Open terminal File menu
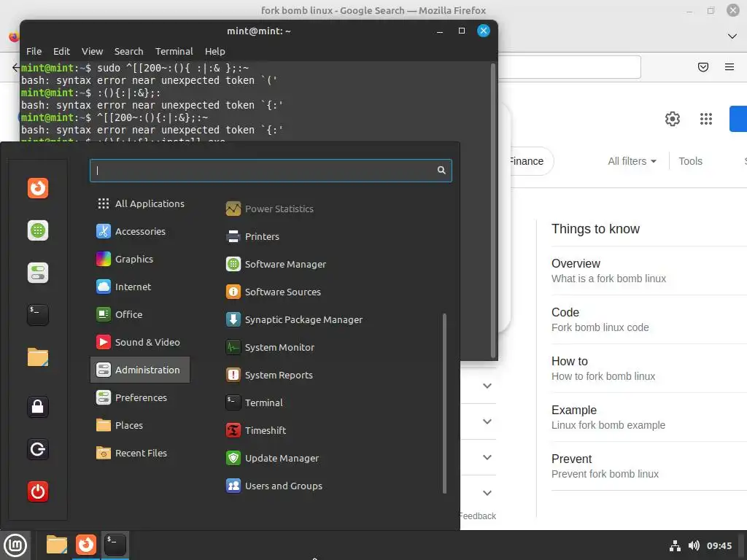 click(x=34, y=52)
